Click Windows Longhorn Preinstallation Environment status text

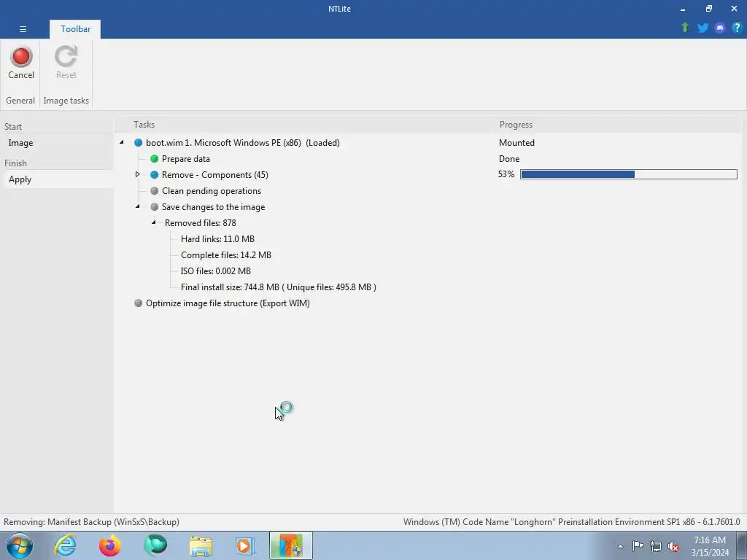(x=572, y=522)
